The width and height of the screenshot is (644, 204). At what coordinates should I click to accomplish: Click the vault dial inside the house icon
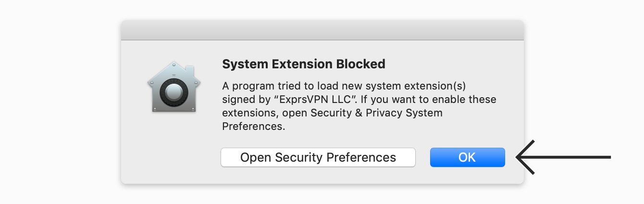(x=172, y=93)
